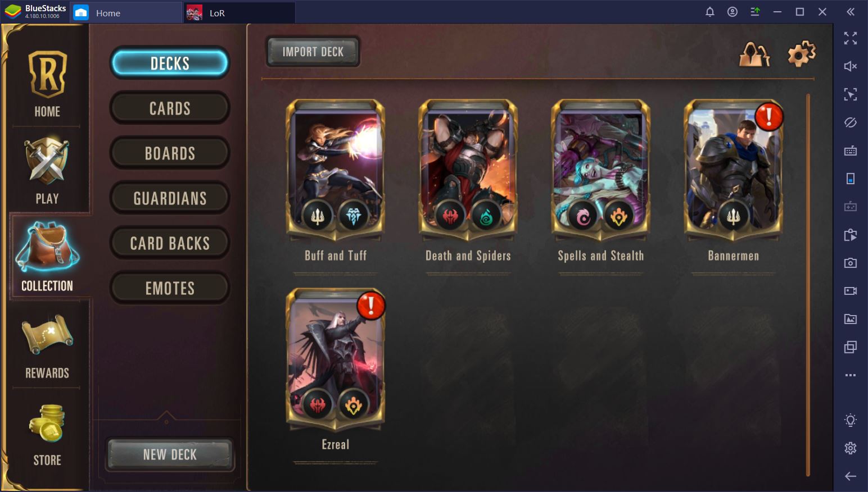This screenshot has width=868, height=492.
Task: Open the game settings gear icon
Action: pyautogui.click(x=801, y=54)
